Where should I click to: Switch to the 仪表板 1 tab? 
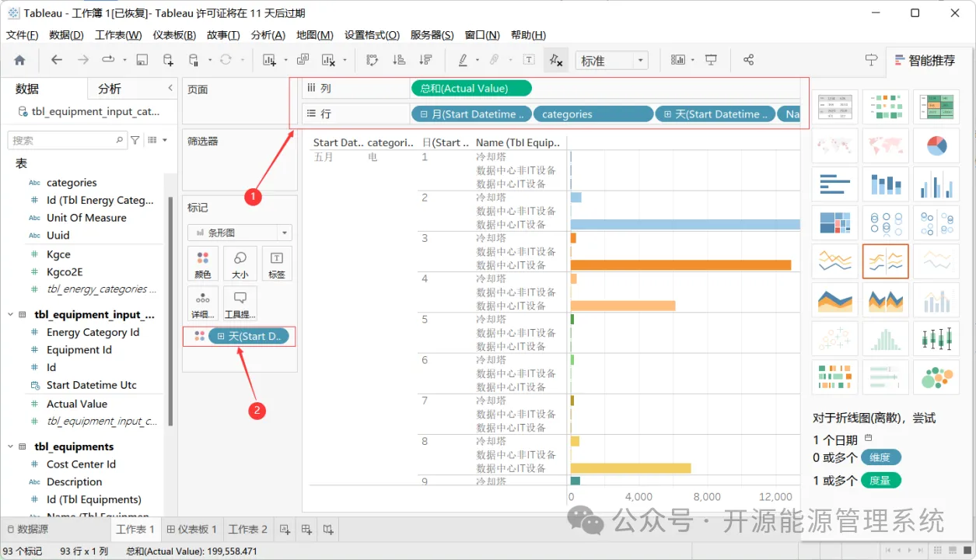point(191,530)
